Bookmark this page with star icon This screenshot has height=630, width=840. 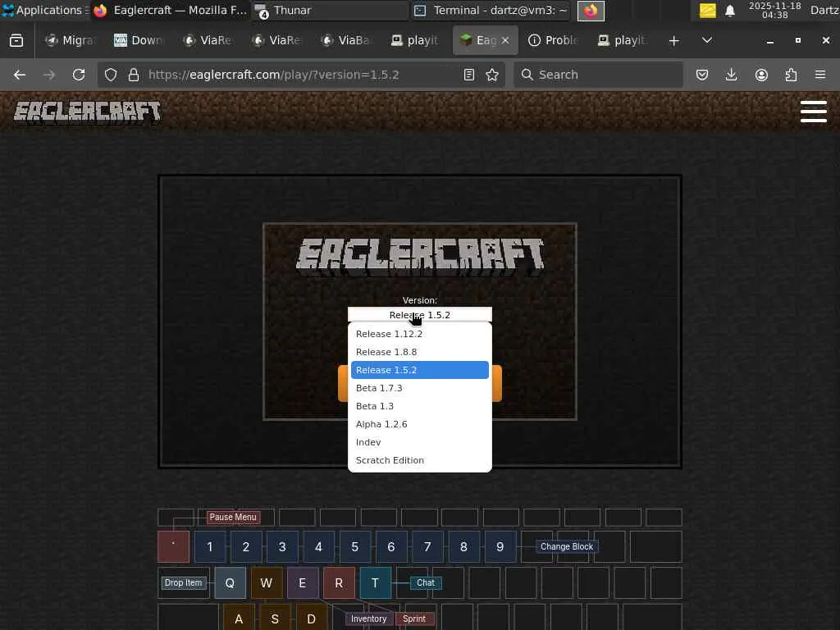click(492, 75)
